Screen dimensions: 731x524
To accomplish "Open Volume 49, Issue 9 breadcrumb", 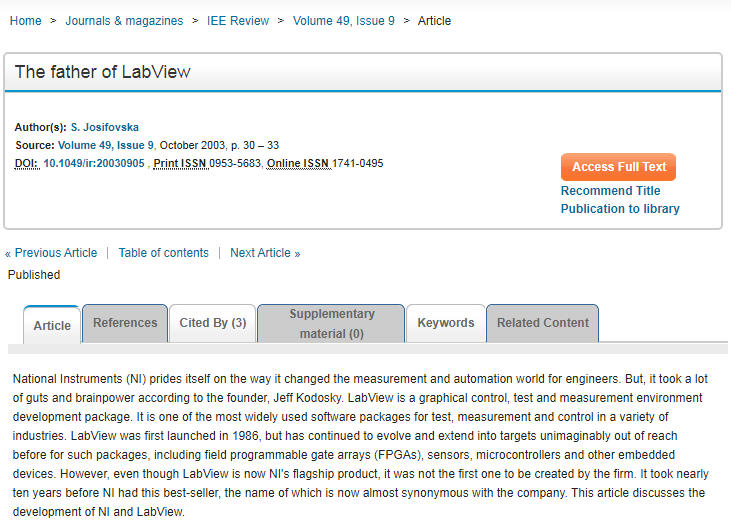I will [x=344, y=21].
